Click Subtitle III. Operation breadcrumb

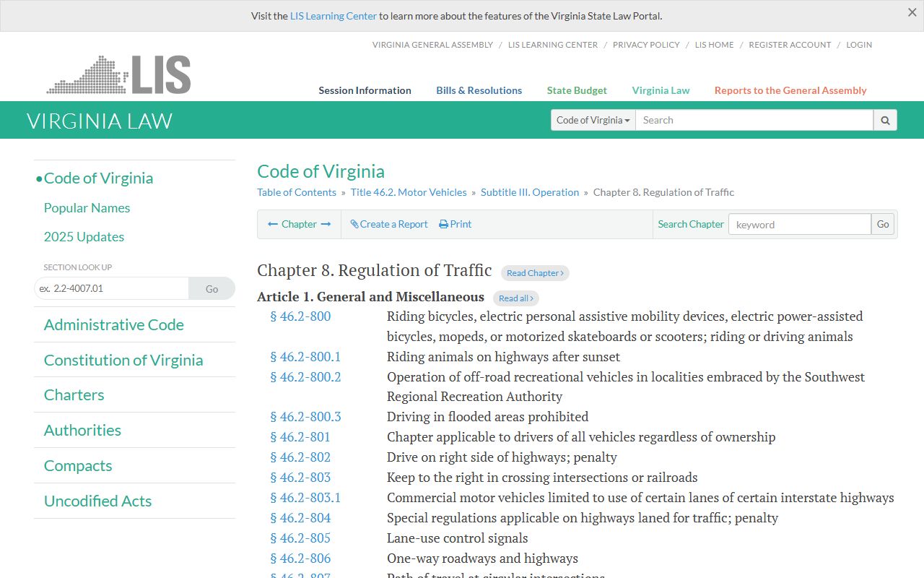[x=530, y=192]
